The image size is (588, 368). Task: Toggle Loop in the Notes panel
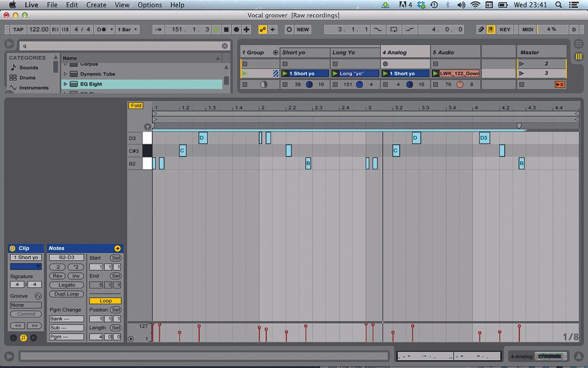point(105,300)
